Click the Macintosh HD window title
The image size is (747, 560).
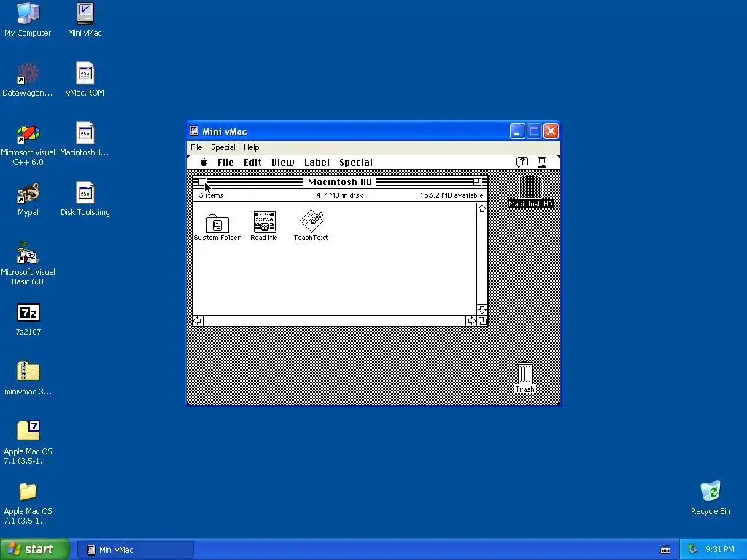pyautogui.click(x=340, y=182)
